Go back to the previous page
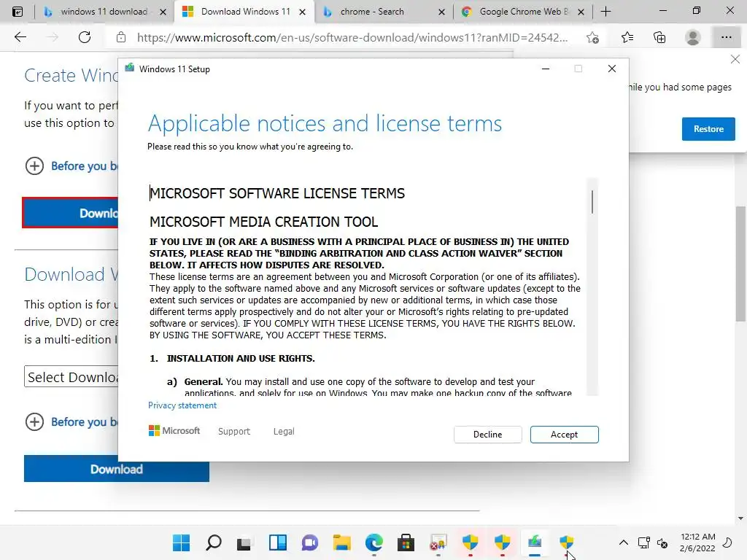747x560 pixels. [20, 37]
